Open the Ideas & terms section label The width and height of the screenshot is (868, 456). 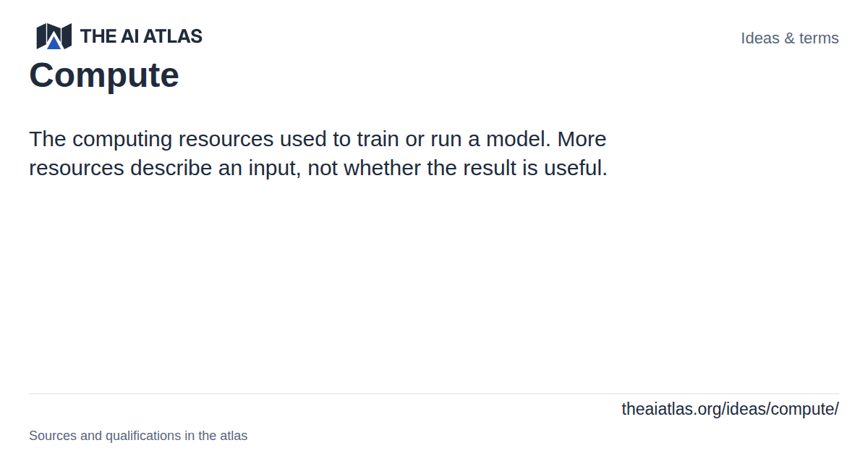coord(790,38)
